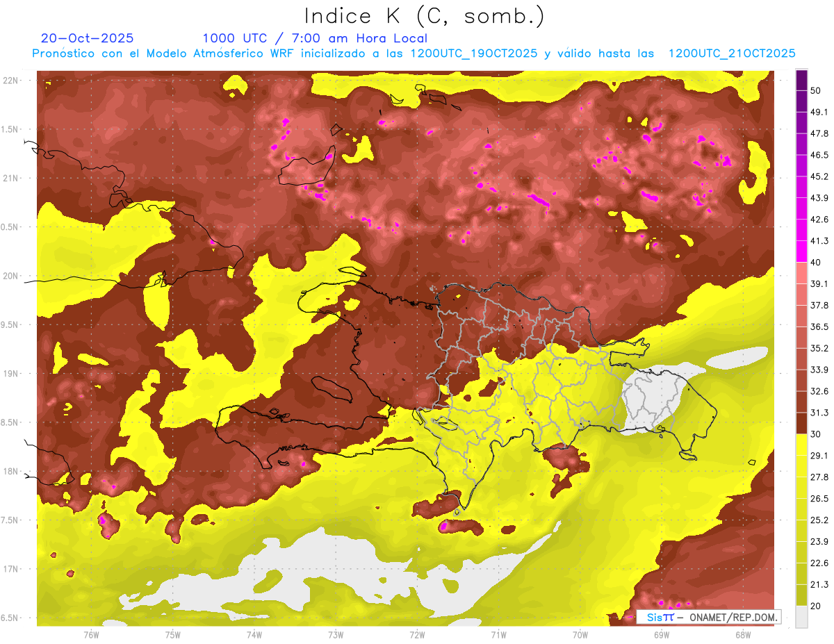Click the 69W longitude label
834x644 pixels.
click(662, 634)
